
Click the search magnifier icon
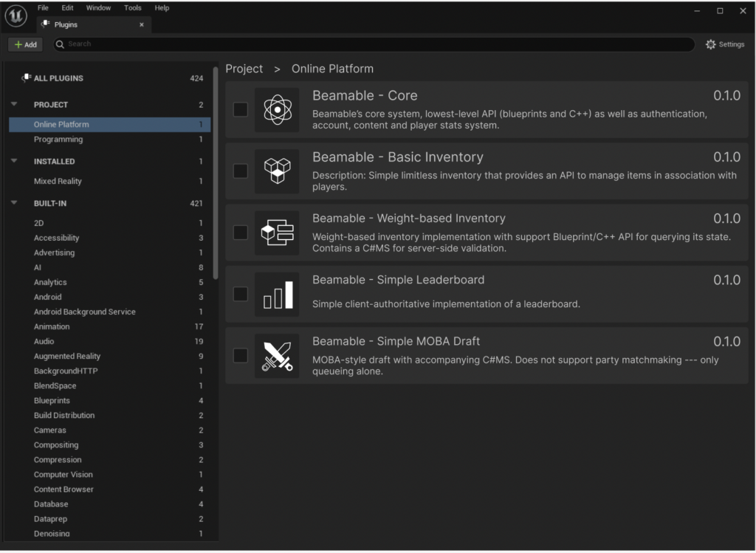pyautogui.click(x=59, y=44)
